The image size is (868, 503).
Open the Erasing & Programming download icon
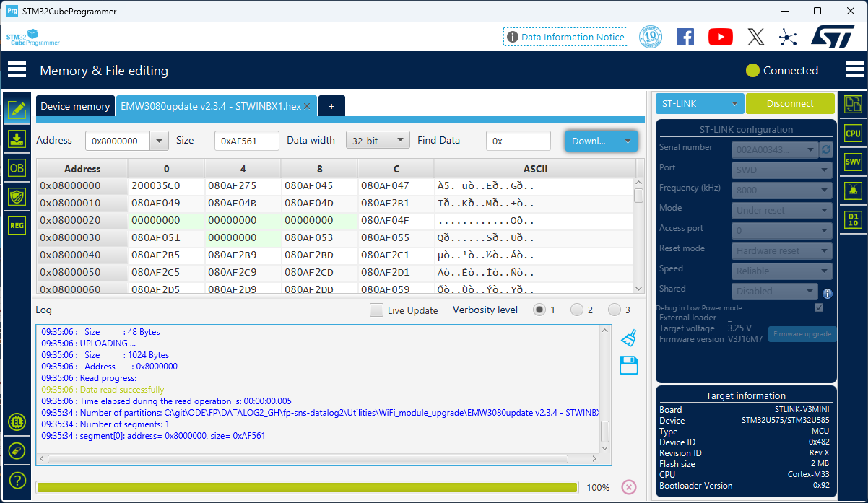pyautogui.click(x=17, y=139)
